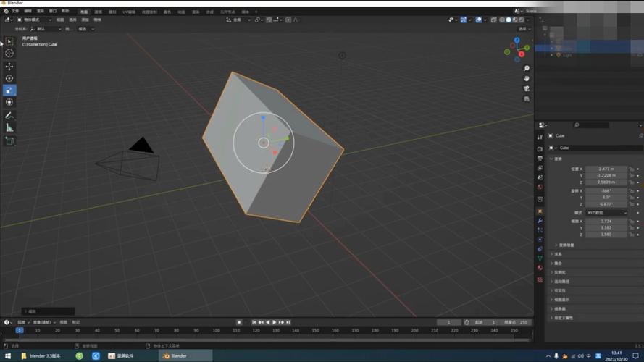Screen dimensions: 644x362
Task: Open the Physics properties tab
Action: pyautogui.click(x=540, y=239)
